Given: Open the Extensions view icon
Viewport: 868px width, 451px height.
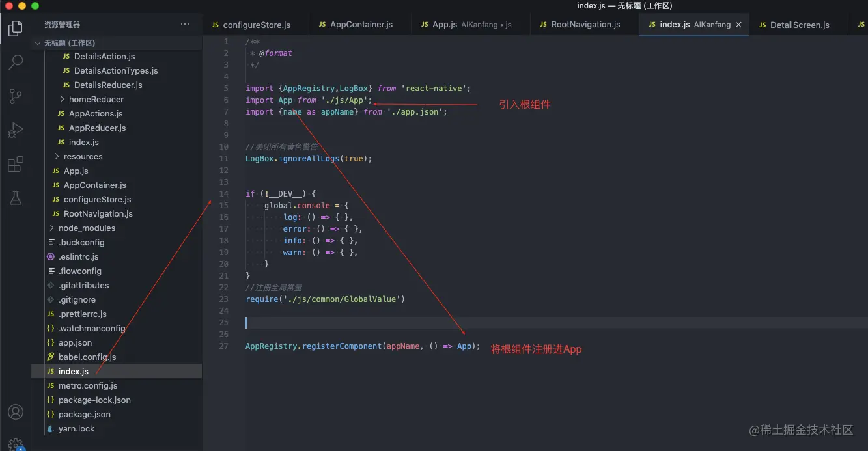Looking at the screenshot, I should pyautogui.click(x=16, y=164).
